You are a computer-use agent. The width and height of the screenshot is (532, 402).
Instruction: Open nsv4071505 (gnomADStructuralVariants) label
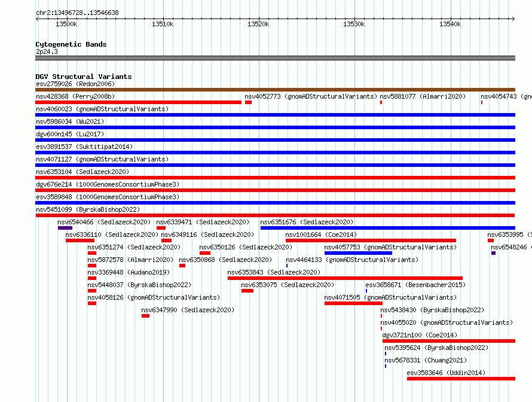(390, 297)
